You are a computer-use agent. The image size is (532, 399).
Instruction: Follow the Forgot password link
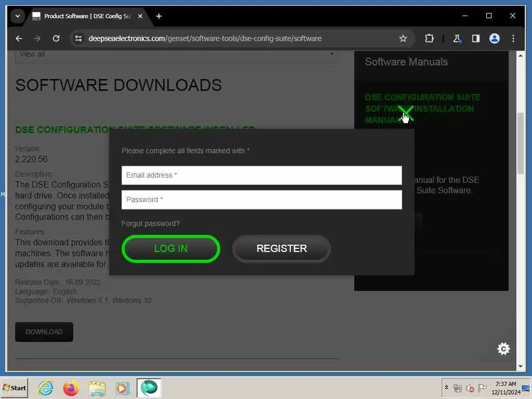tap(150, 223)
